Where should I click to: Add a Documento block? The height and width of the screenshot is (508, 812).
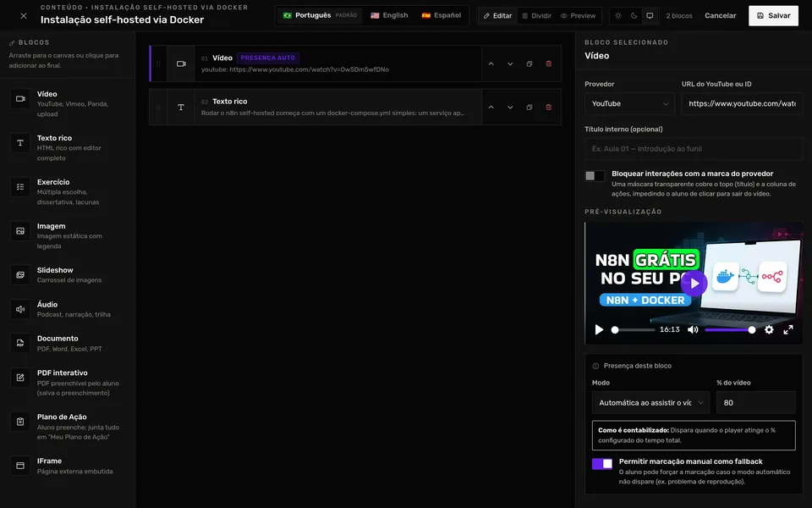68,343
